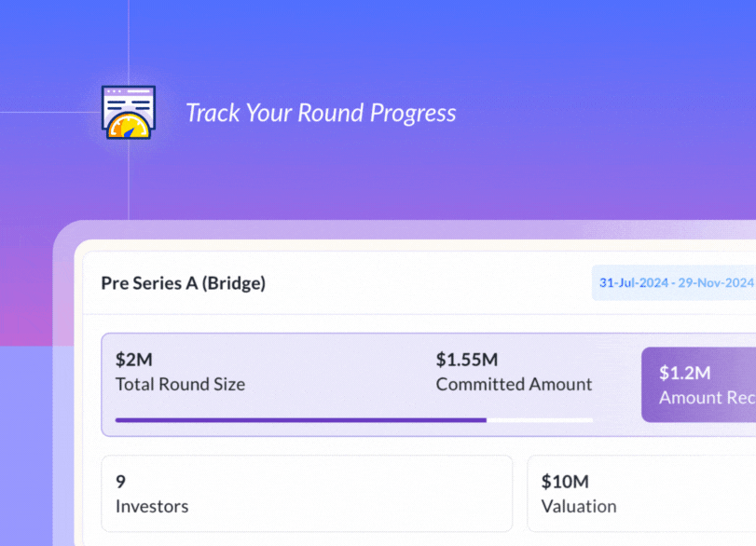Image resolution: width=756 pixels, height=546 pixels.
Task: Click the round progress gauge icon
Action: point(129,113)
